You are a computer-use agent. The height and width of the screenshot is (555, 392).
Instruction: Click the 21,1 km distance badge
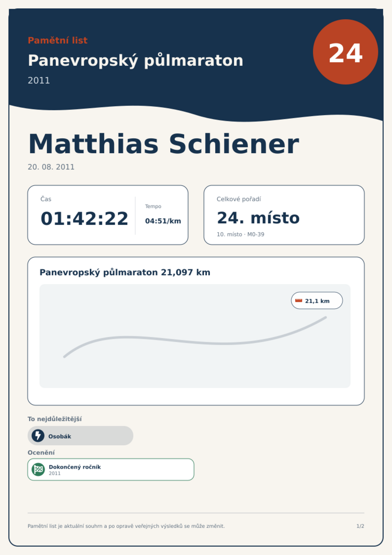[x=317, y=300]
